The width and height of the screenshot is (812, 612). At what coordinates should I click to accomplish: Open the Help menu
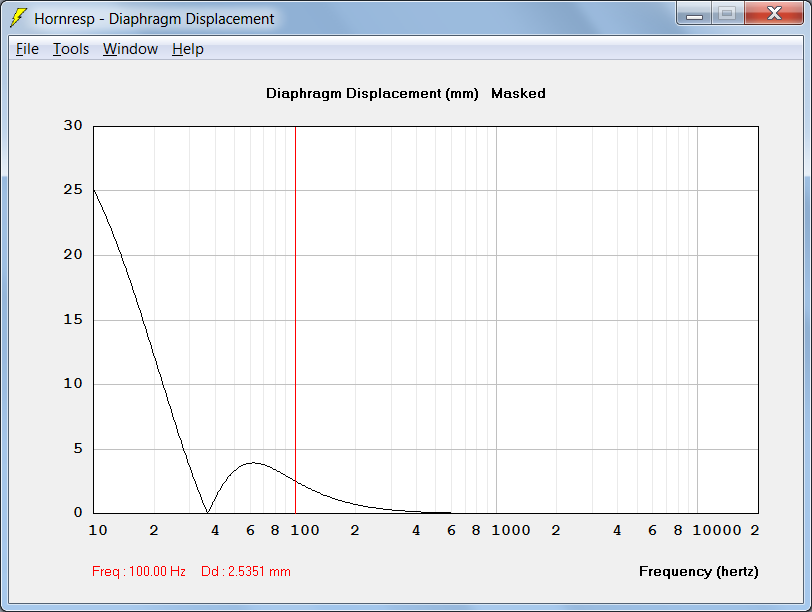click(187, 49)
